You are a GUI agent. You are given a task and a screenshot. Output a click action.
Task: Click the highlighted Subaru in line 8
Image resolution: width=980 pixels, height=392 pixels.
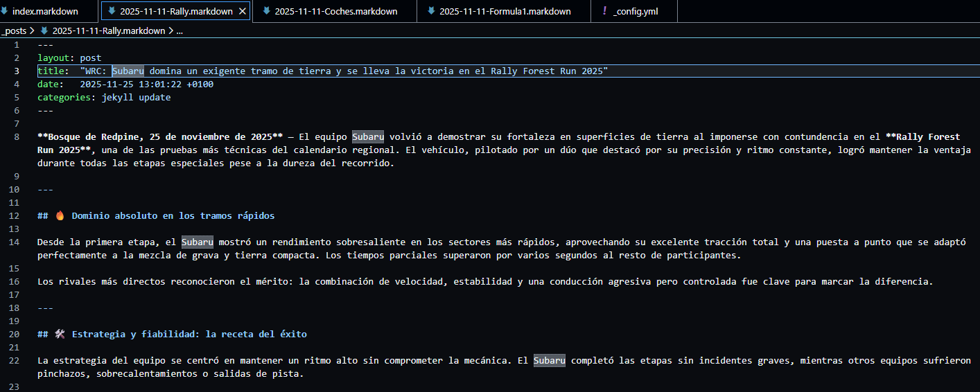pos(368,136)
